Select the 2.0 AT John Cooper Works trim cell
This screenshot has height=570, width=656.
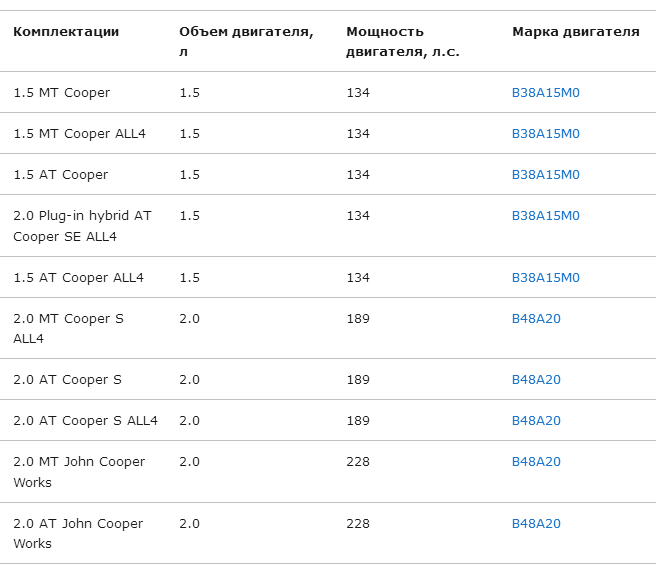click(78, 534)
